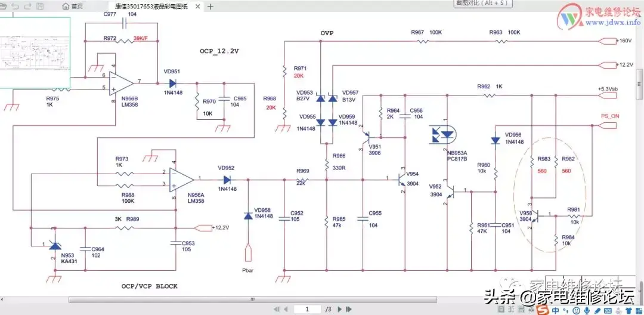Click the horizontal scrollbar thumb
This screenshot has height=315, width=644.
253,299
